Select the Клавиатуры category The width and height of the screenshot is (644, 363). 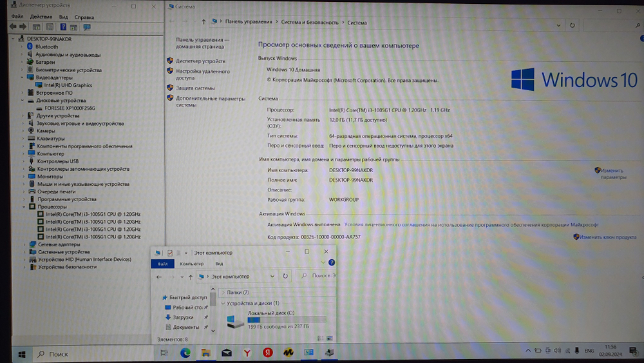[x=50, y=139]
